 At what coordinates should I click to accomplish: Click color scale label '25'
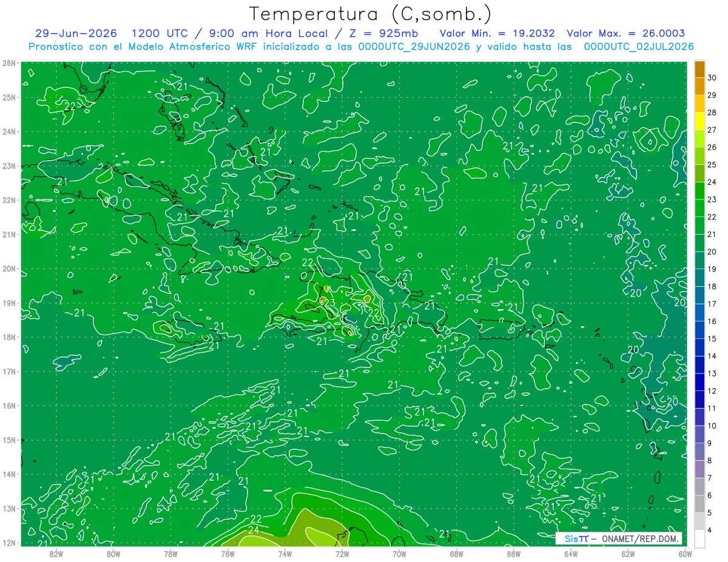tap(712, 165)
